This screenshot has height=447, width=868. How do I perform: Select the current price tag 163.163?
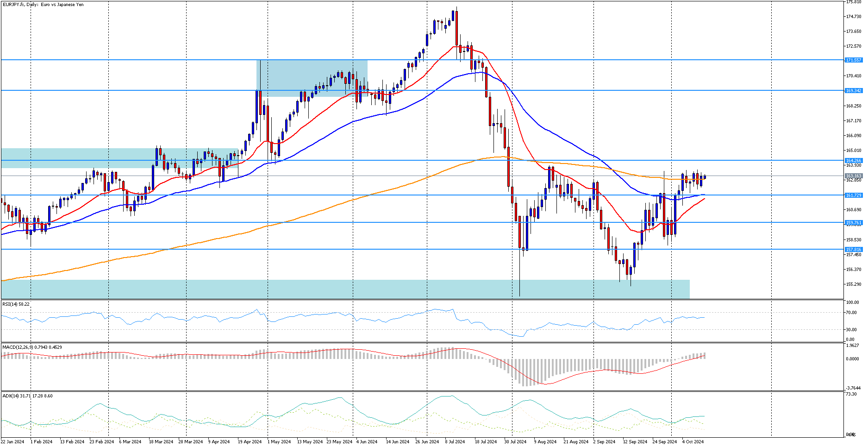(854, 176)
